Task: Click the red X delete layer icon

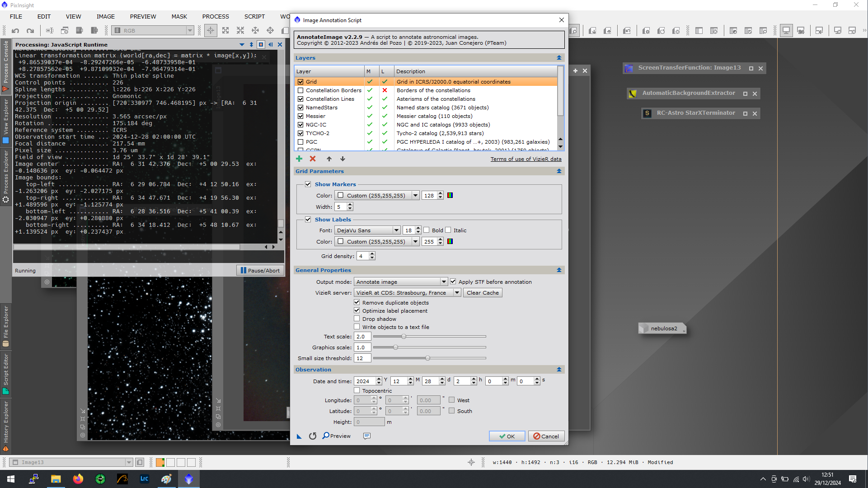Action: (x=313, y=159)
